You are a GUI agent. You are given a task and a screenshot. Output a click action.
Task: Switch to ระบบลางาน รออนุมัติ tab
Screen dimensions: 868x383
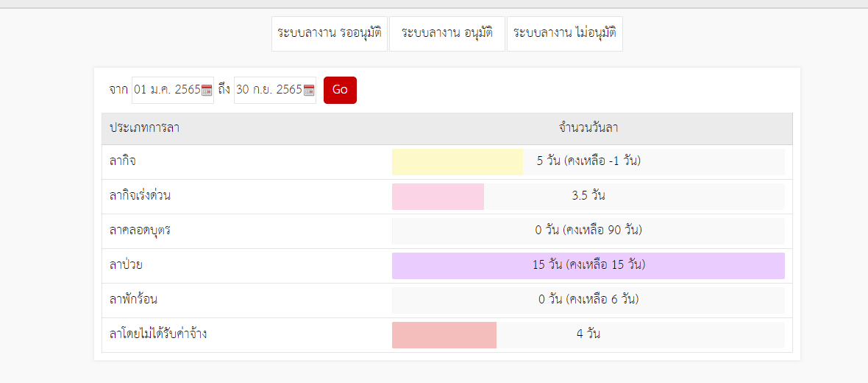(x=330, y=34)
